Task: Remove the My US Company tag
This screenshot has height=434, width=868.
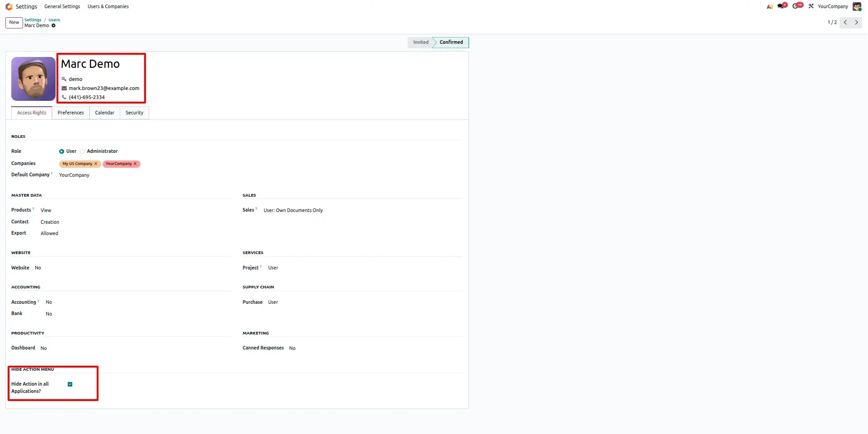Action: 96,164
